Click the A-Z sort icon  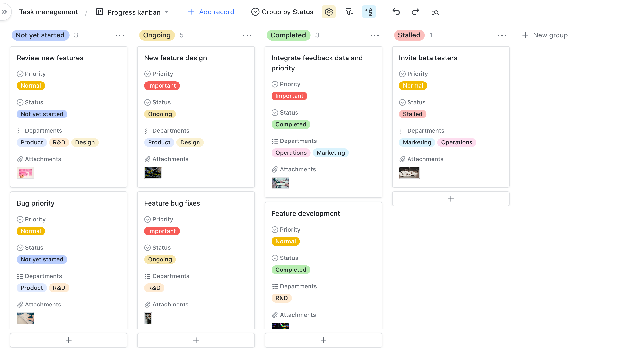pos(369,12)
